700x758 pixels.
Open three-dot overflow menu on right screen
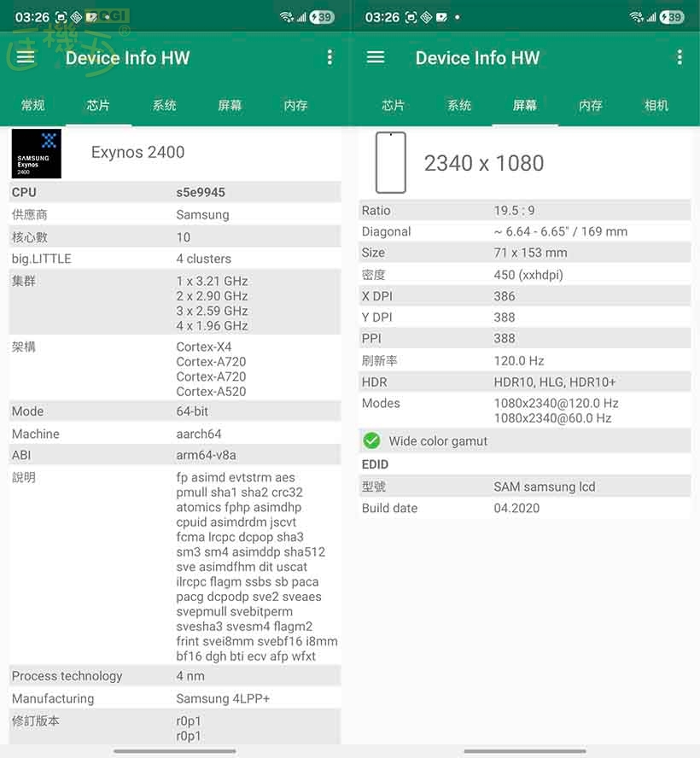(679, 57)
